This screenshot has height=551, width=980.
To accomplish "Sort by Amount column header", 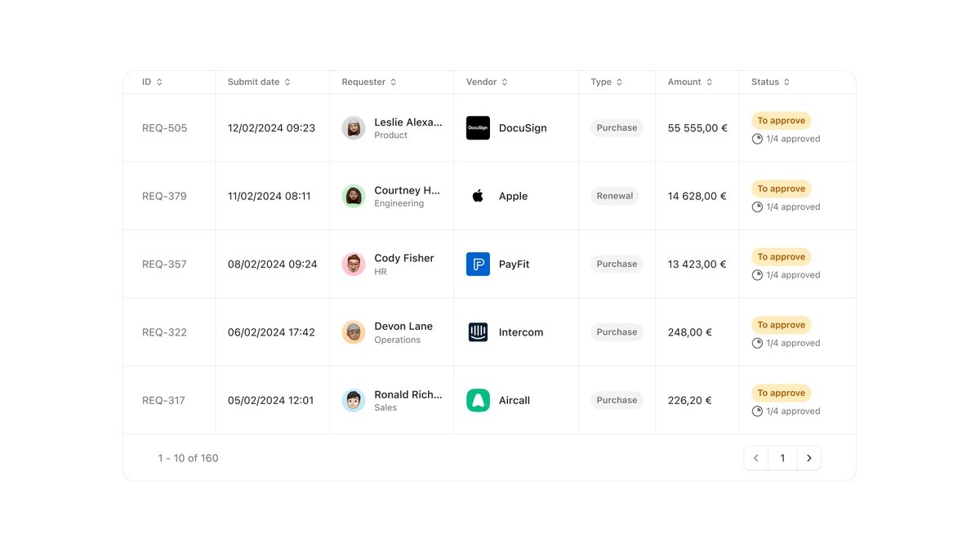I will coord(690,82).
